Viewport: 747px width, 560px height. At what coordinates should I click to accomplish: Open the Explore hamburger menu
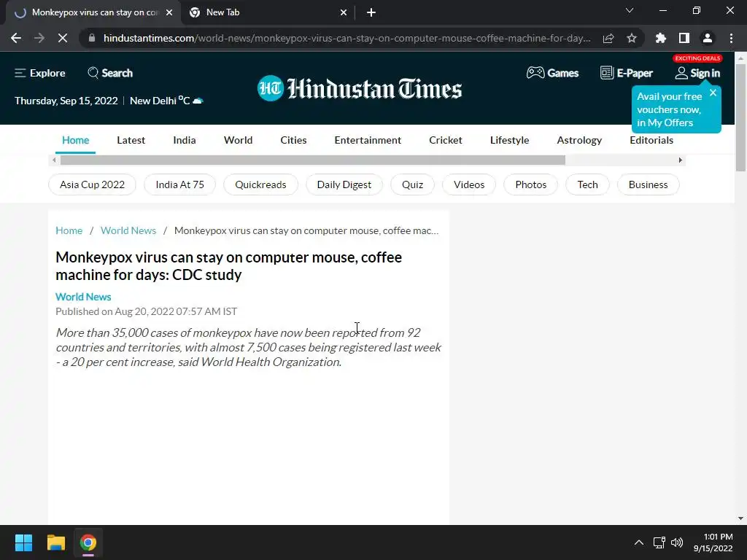tap(40, 73)
